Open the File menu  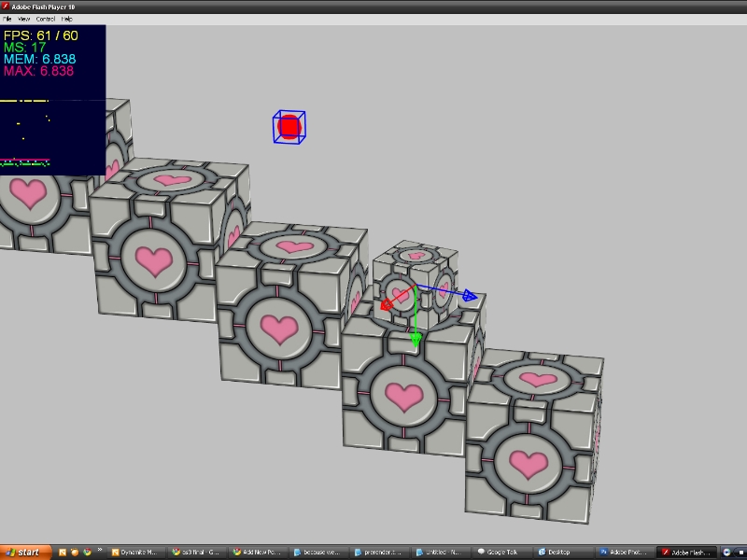pos(8,17)
